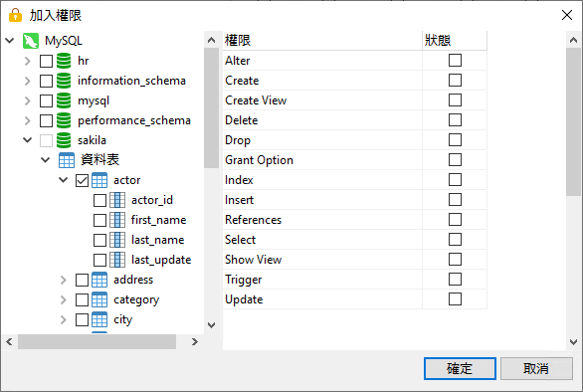Check the address table checkbox
The height and width of the screenshot is (392, 583).
[82, 280]
